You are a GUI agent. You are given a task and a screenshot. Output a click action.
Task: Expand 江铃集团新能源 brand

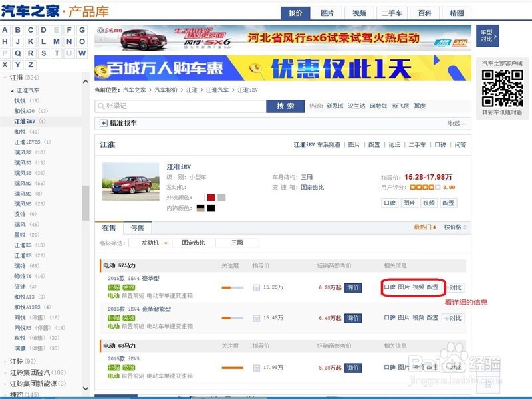tap(5, 384)
